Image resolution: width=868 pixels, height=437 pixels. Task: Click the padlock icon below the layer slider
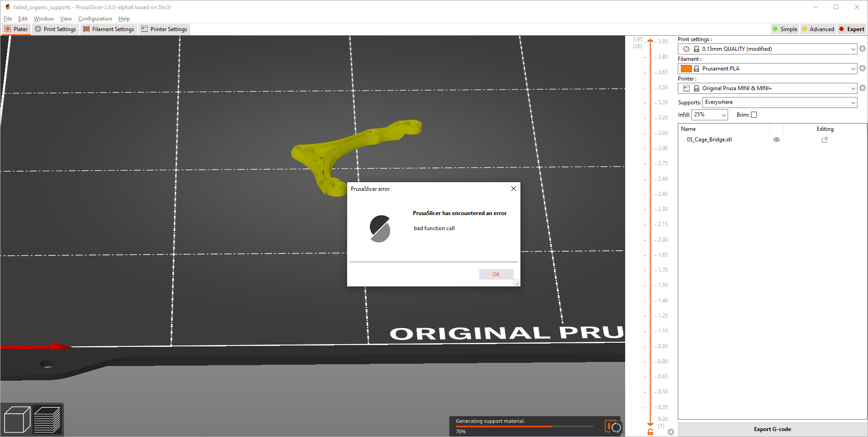point(650,432)
